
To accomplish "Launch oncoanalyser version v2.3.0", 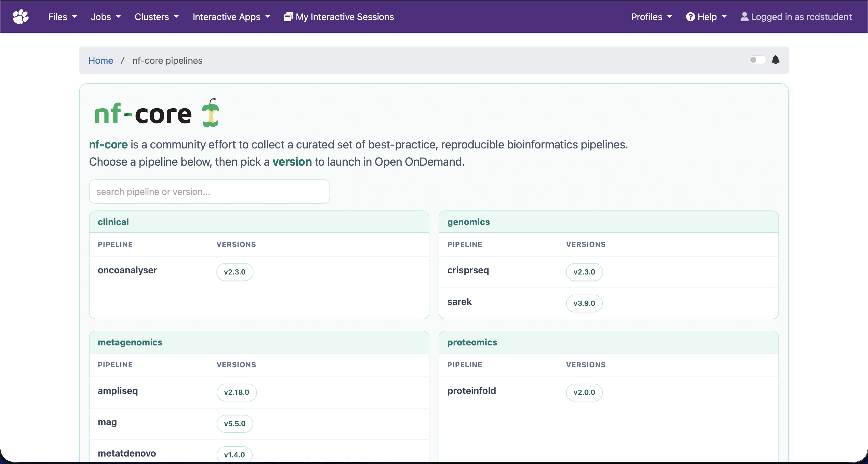I will [x=235, y=272].
